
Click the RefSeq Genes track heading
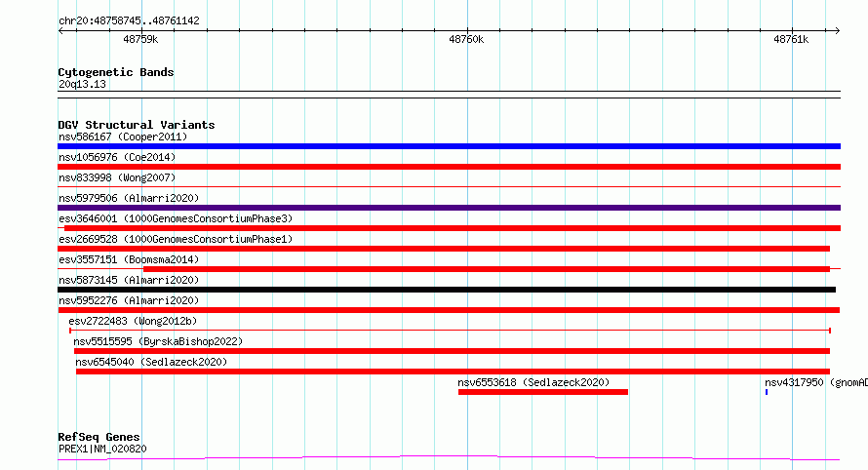[x=99, y=437]
